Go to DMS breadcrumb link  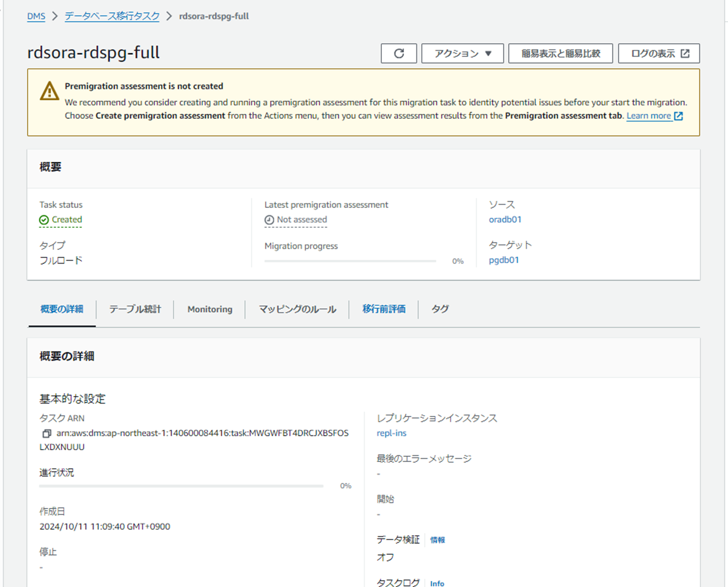[x=36, y=16]
